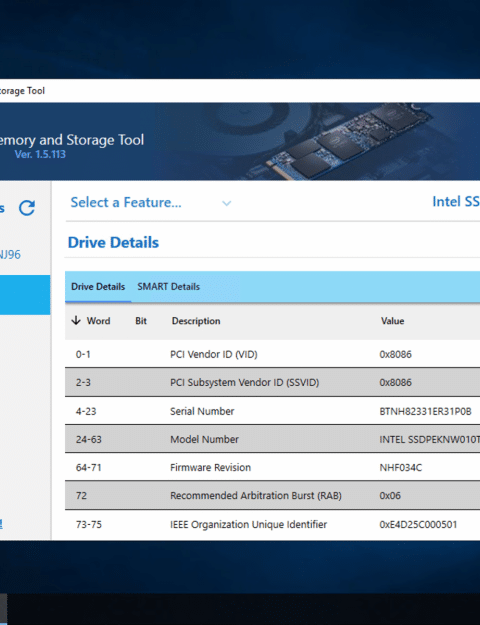This screenshot has height=625, width=480.
Task: Sort by the Word column header
Action: (x=98, y=321)
